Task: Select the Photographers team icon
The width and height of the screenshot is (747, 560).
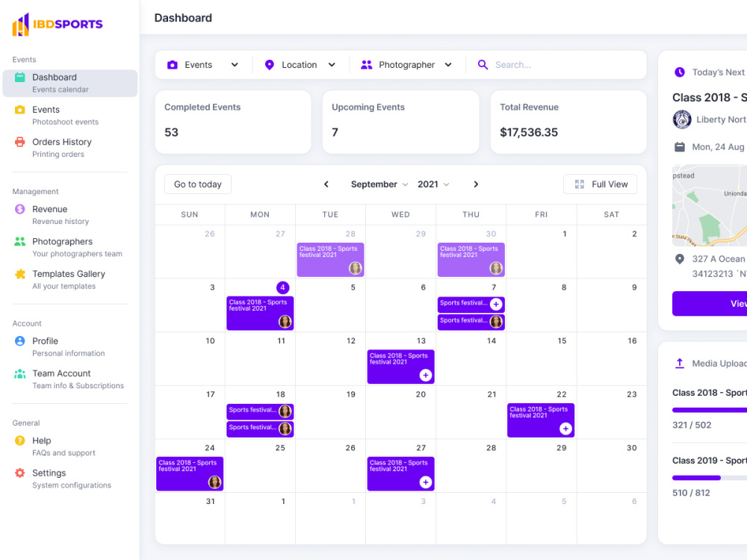Action: (20, 241)
